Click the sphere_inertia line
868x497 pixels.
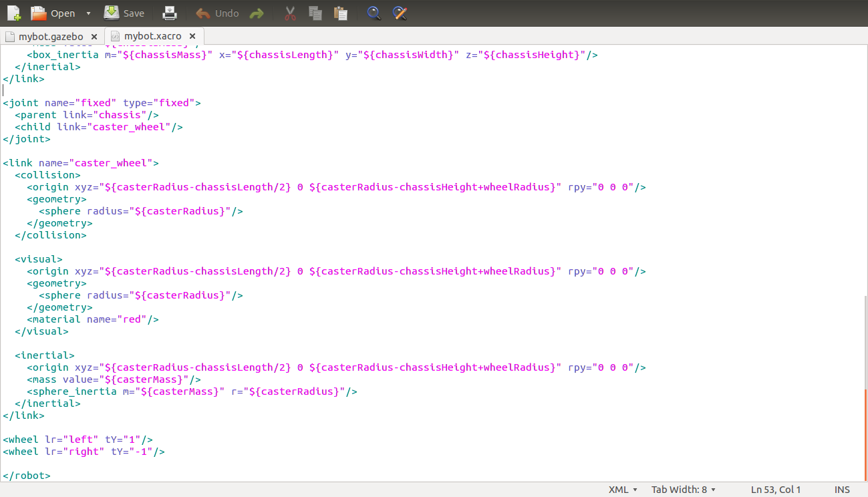click(x=192, y=391)
